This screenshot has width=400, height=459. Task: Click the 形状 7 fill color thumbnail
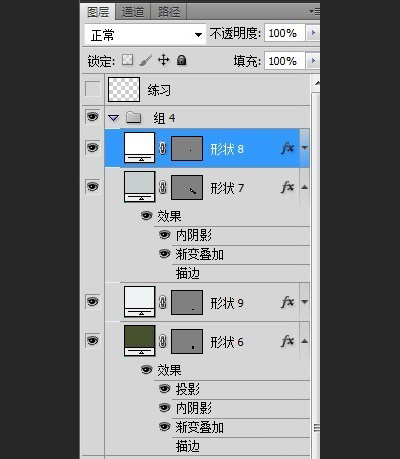pos(139,187)
